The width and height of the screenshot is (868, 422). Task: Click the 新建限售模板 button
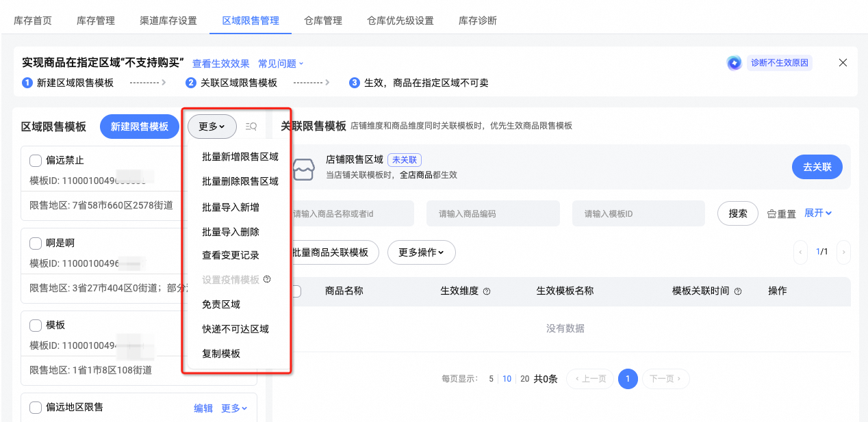tap(140, 127)
